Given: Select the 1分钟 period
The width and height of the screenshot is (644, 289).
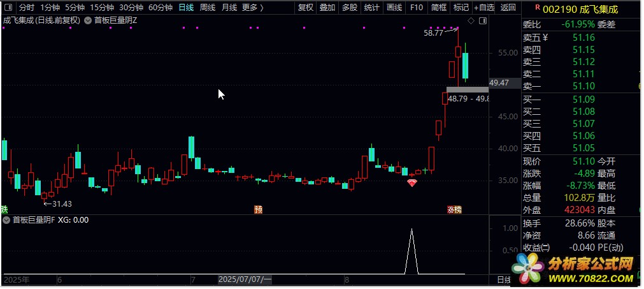Looking at the screenshot, I should coord(50,8).
